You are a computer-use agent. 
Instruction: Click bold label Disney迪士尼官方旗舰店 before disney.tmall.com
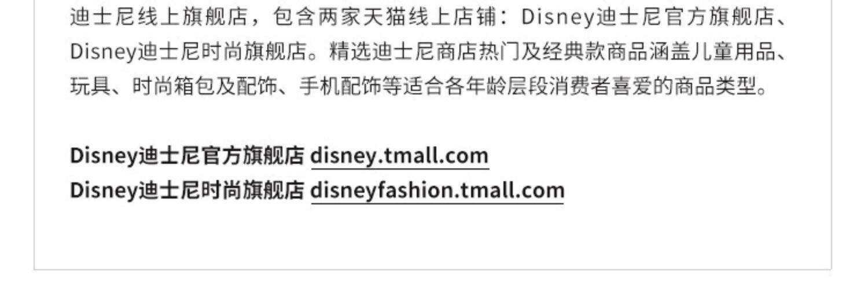pos(187,156)
